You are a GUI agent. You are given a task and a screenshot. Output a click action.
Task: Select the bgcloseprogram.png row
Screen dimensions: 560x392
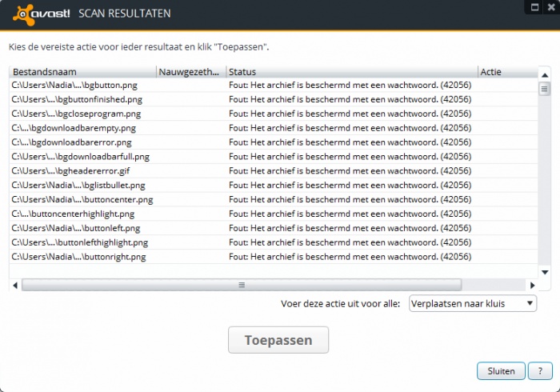point(274,114)
